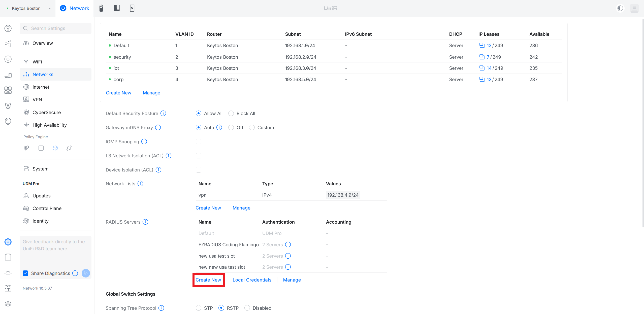Open the 13 IP leases for Default network
The image size is (644, 314).
489,45
